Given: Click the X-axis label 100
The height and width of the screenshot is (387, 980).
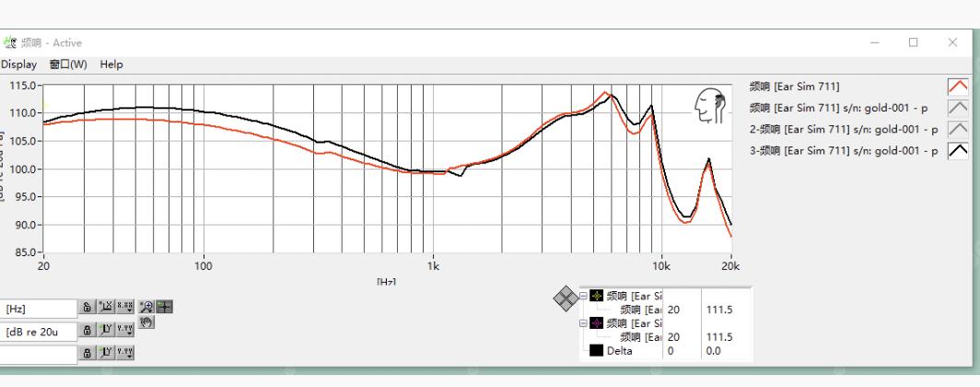Looking at the screenshot, I should click(204, 265).
